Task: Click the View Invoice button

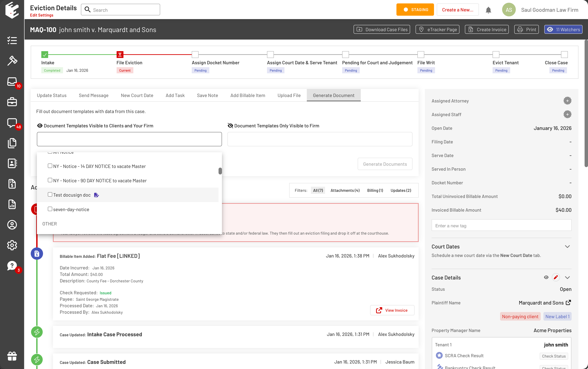Action: [x=392, y=310]
